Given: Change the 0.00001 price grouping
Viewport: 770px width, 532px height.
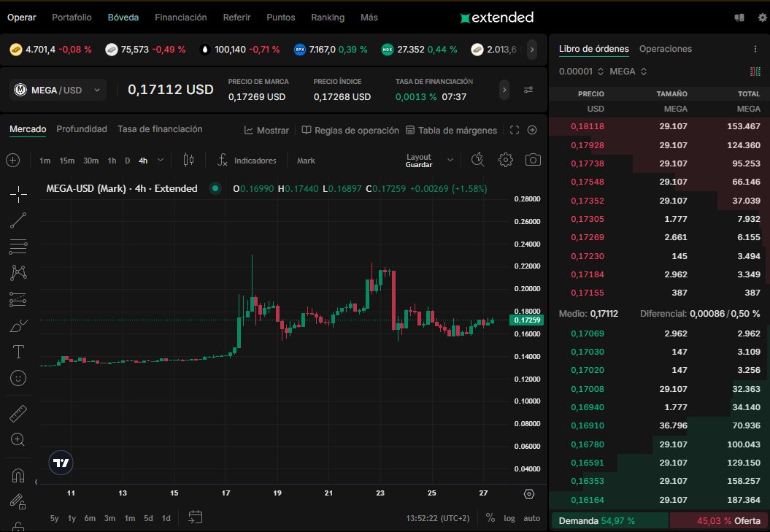Looking at the screenshot, I should point(581,72).
